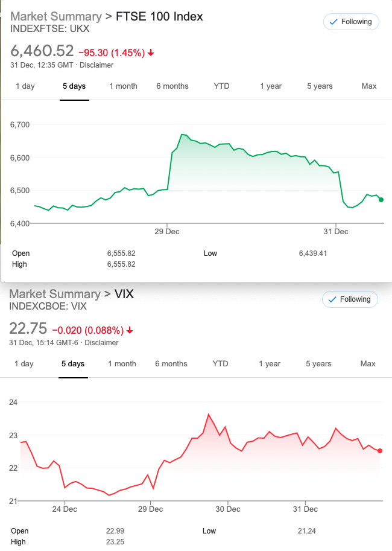Click the 31 Dec axis marker on FTSE chart

tap(336, 232)
